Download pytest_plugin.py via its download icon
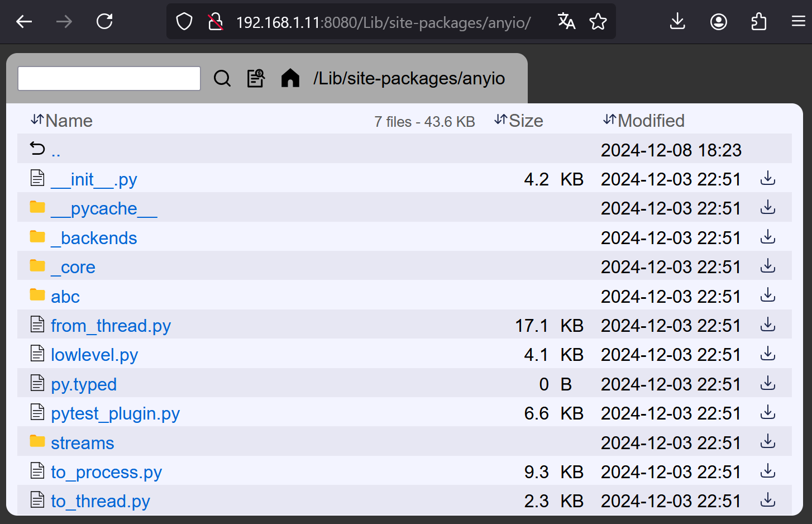812x524 pixels. pos(768,413)
